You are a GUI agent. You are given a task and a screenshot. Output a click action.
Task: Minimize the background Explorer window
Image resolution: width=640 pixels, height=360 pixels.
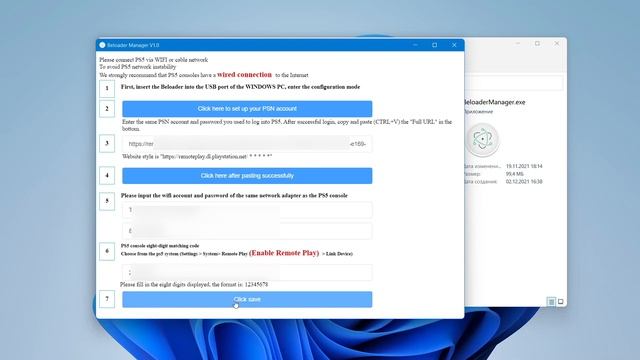point(518,43)
